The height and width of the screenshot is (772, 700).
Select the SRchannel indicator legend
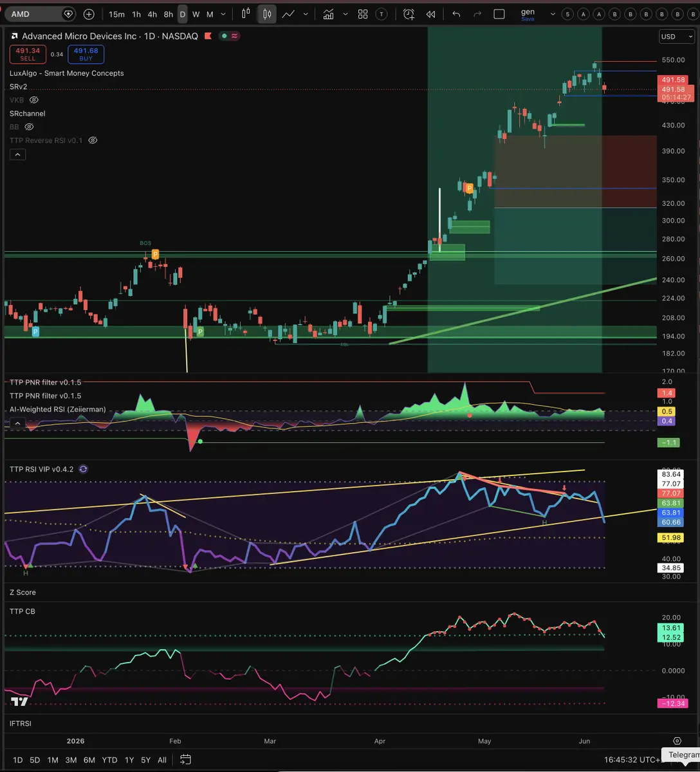point(28,113)
